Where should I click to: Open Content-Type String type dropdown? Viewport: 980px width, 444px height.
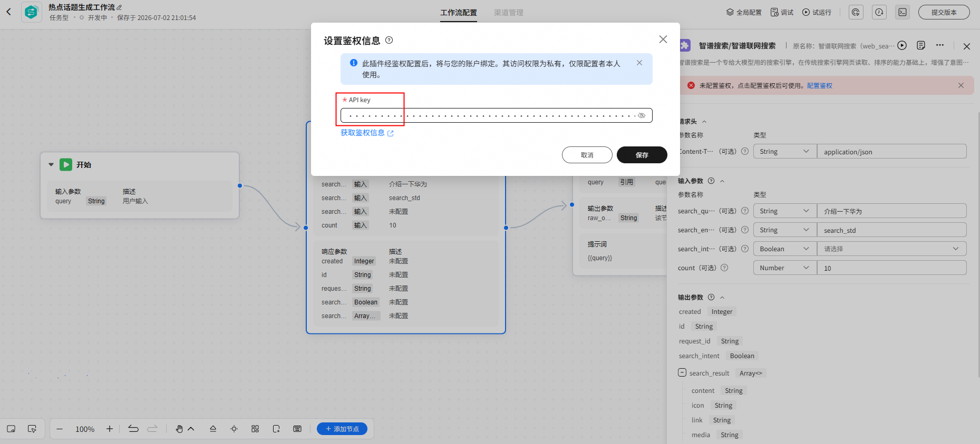785,152
